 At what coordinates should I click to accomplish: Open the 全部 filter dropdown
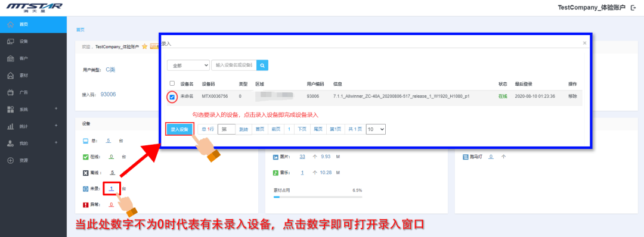[188, 65]
